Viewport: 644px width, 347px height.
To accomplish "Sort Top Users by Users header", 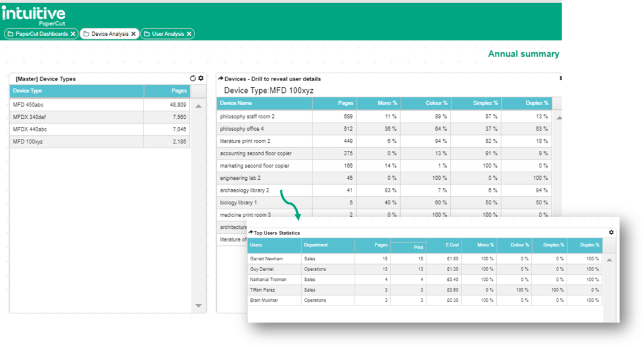I will point(274,245).
